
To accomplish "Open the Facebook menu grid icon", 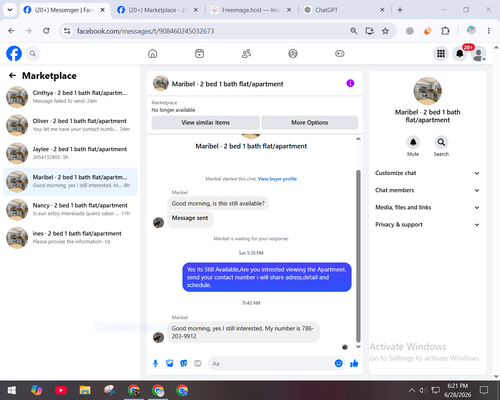I will 441,53.
